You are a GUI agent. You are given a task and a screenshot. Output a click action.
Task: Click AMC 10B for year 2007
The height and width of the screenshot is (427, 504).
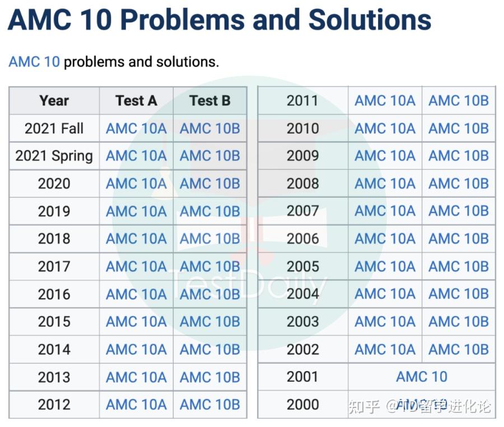[x=459, y=211]
